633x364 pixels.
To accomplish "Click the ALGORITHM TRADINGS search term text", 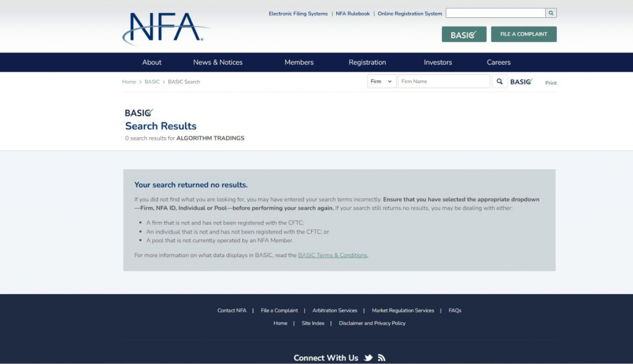I will (210, 138).
